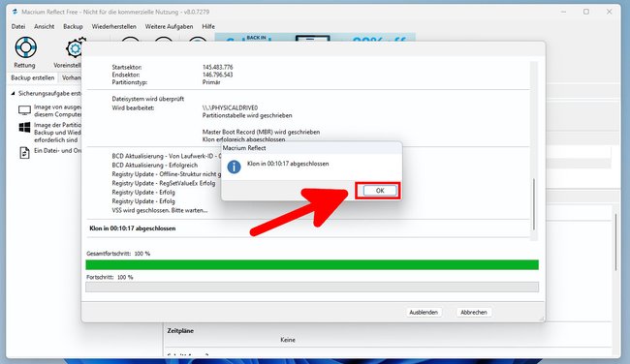630x364 pixels.
Task: Click the Abbrechen button
Action: pyautogui.click(x=474, y=313)
